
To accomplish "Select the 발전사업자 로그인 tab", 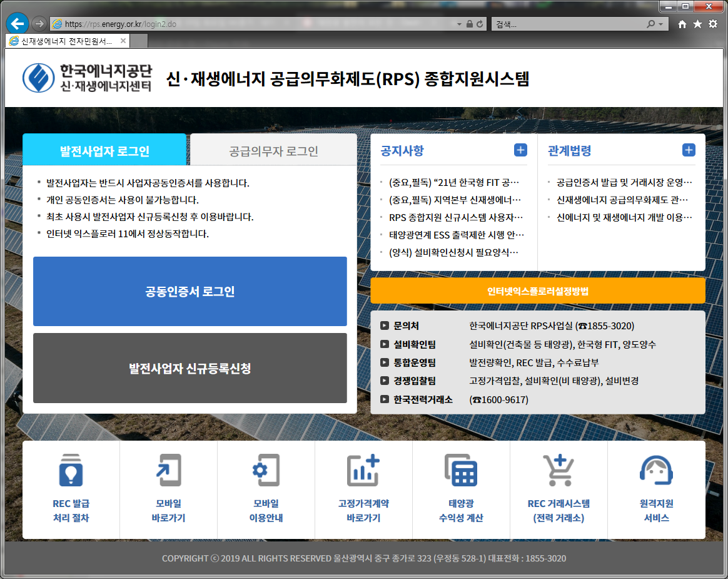I will [104, 151].
